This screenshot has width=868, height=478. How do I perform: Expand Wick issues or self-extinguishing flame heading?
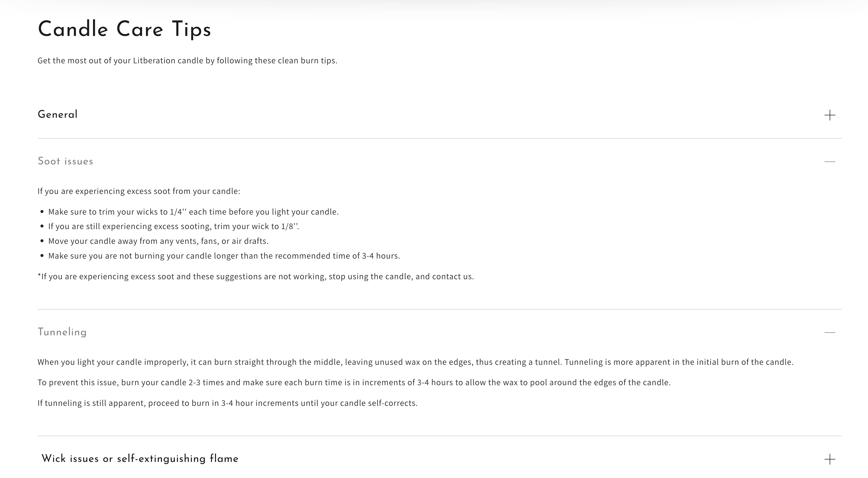[140, 459]
